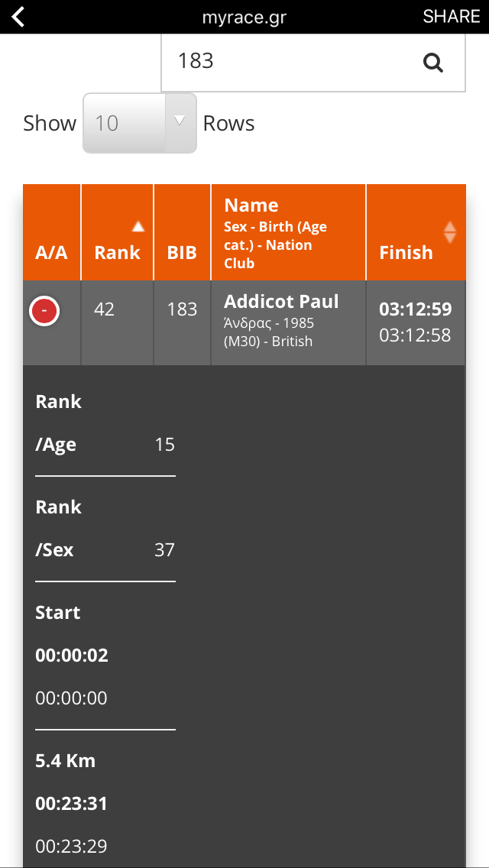Collapse row details with red minus icon

(44, 311)
